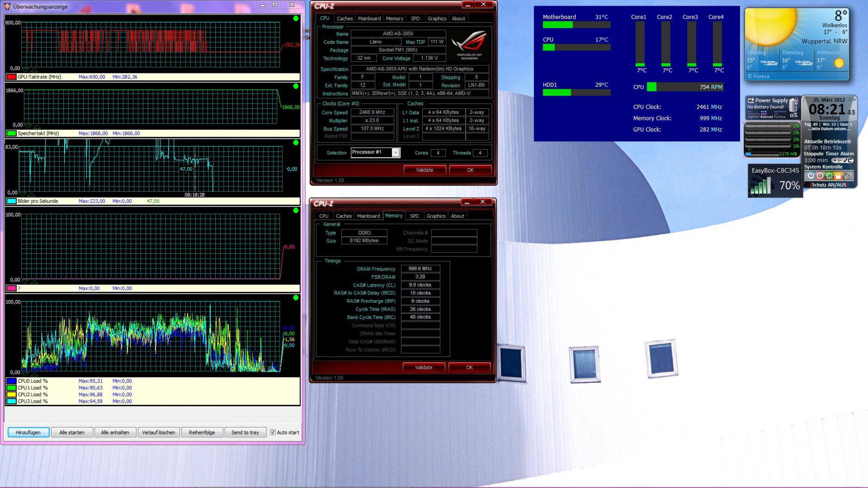Uncheck the Auto start checkbox

pos(273,433)
